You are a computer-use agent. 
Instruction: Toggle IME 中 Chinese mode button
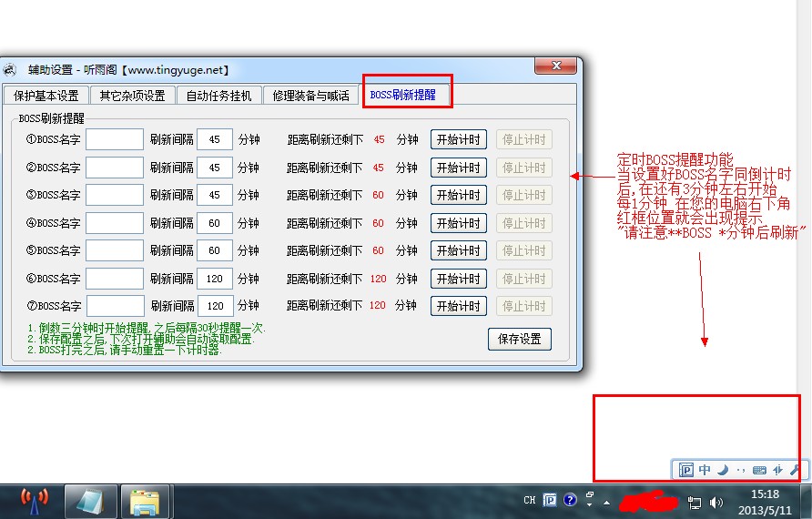[705, 470]
